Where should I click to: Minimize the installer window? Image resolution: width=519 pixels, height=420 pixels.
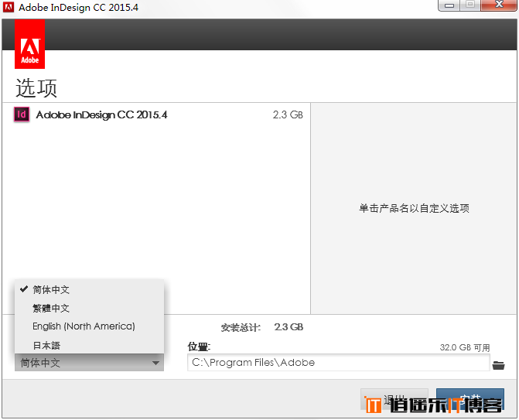[449, 5]
